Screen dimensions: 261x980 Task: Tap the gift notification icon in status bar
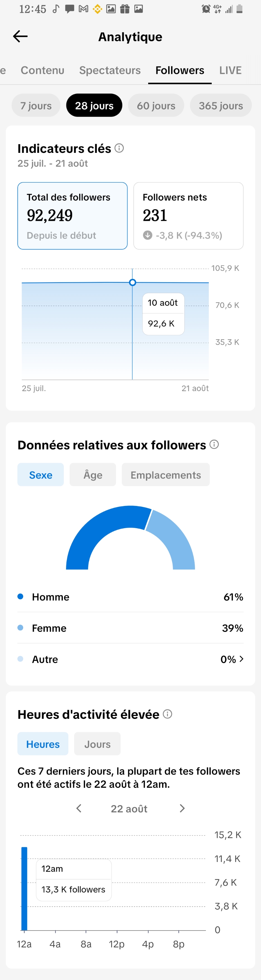click(x=125, y=9)
